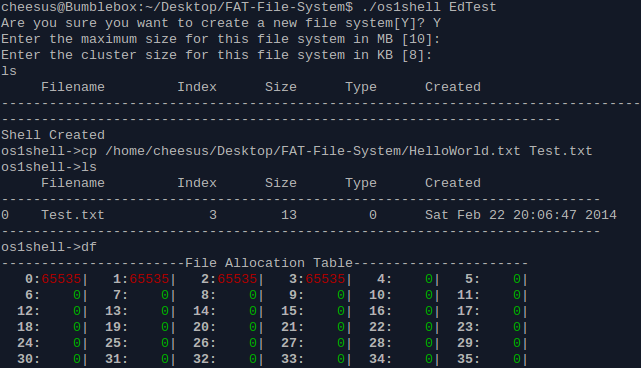The image size is (641, 368).
Task: Click the os1shell->df command line
Action: (x=49, y=247)
